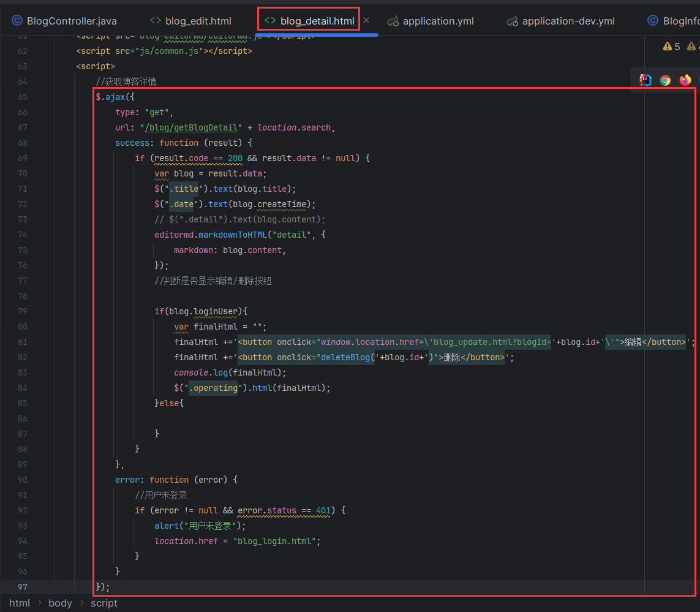This screenshot has width=700, height=612.
Task: Click markdown: blog.content line
Action: pos(230,250)
